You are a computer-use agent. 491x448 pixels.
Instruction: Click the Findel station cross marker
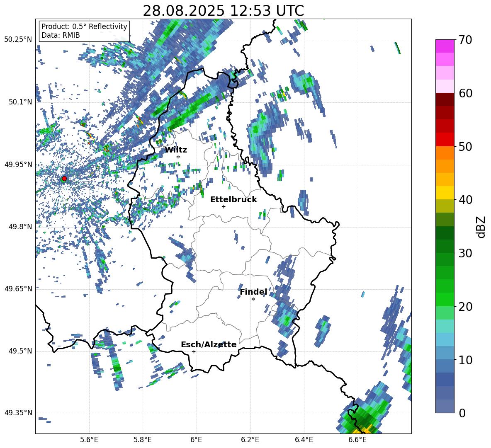(253, 299)
